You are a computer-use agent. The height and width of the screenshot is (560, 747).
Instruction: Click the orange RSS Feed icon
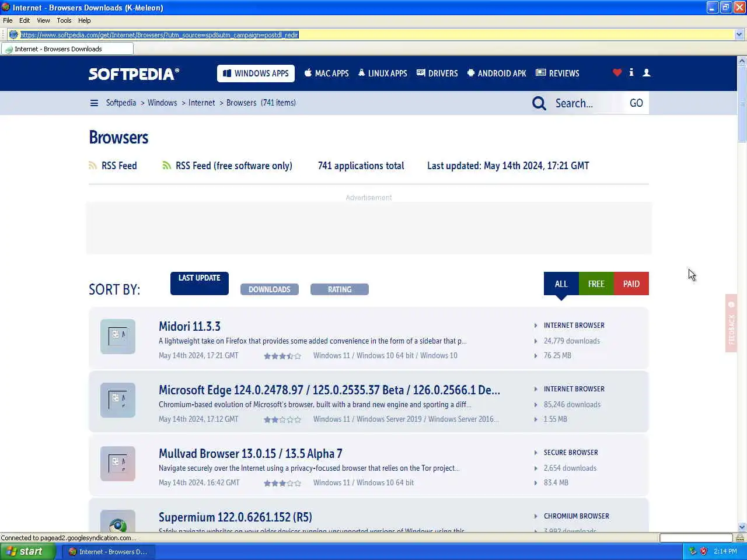[93, 166]
